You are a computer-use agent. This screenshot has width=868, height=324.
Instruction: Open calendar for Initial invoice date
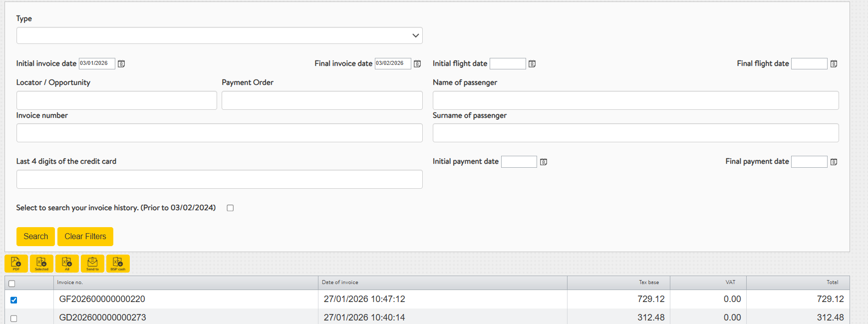(121, 64)
